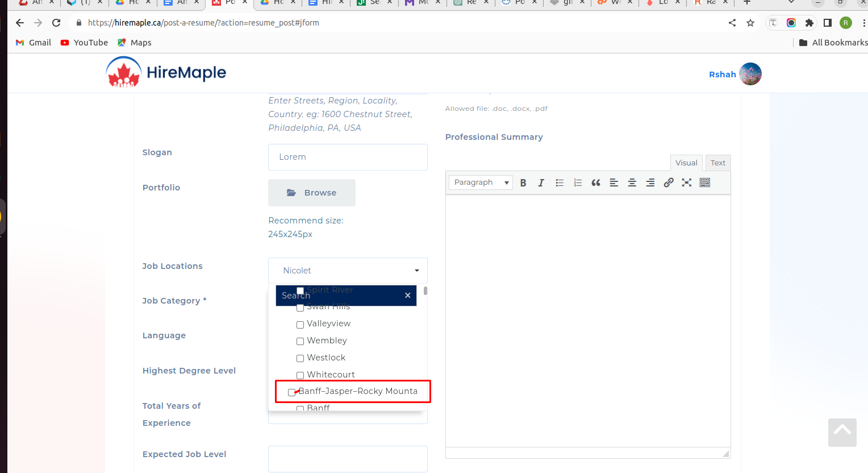Check the Whitecourt location
This screenshot has width=868, height=473.
tap(300, 376)
